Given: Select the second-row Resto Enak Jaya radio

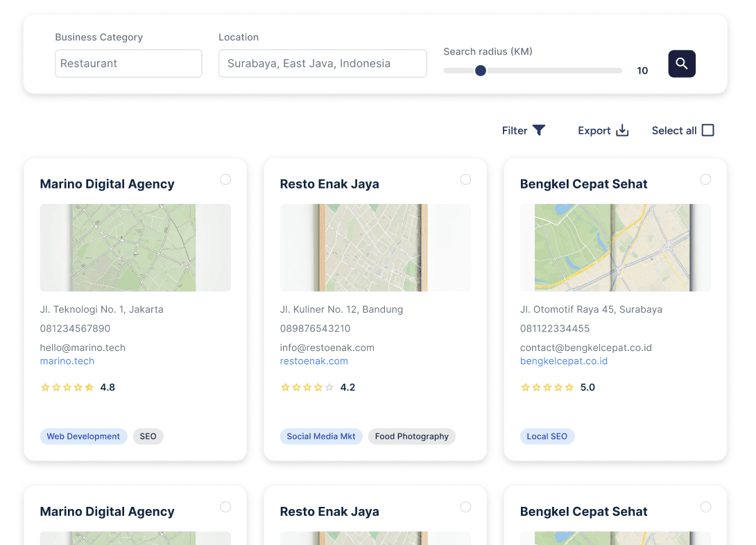Looking at the screenshot, I should pos(465,507).
